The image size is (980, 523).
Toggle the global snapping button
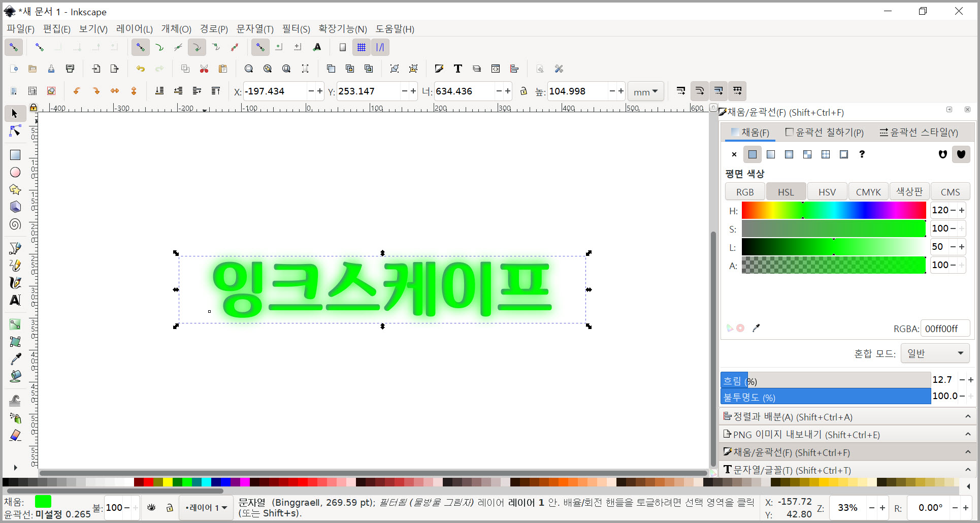coord(14,47)
